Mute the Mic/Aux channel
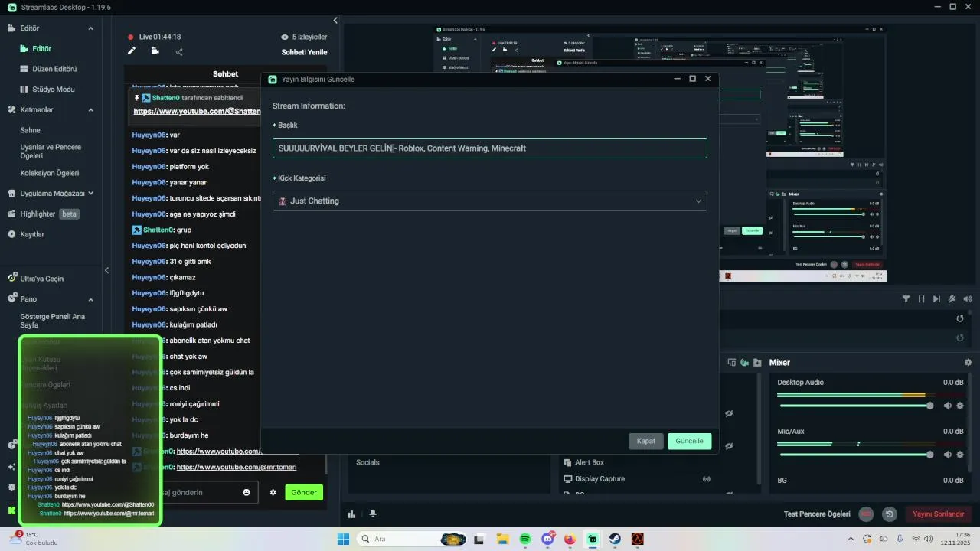This screenshot has height=551, width=980. (x=948, y=455)
